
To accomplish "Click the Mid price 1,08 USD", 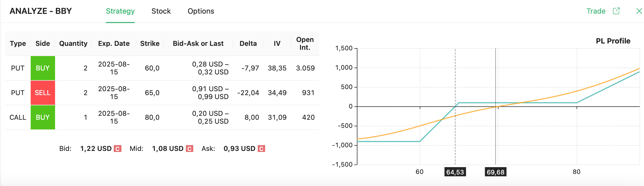I will [168, 149].
